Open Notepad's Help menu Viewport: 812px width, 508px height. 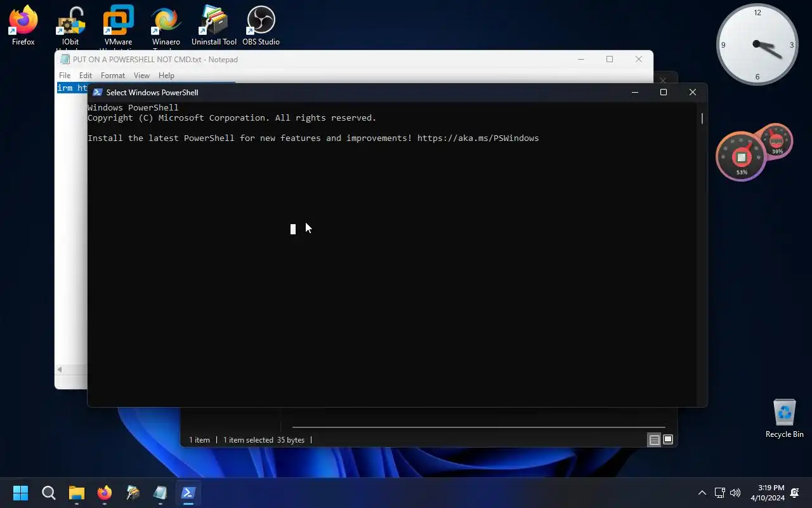166,76
